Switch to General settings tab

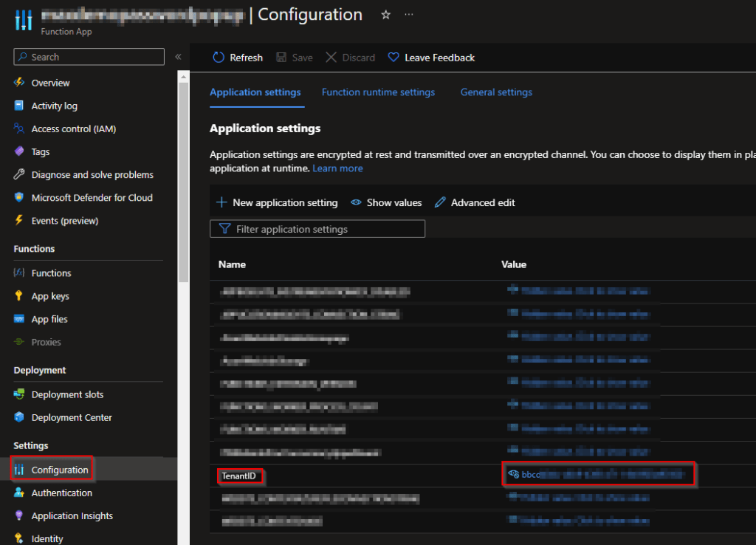[496, 92]
